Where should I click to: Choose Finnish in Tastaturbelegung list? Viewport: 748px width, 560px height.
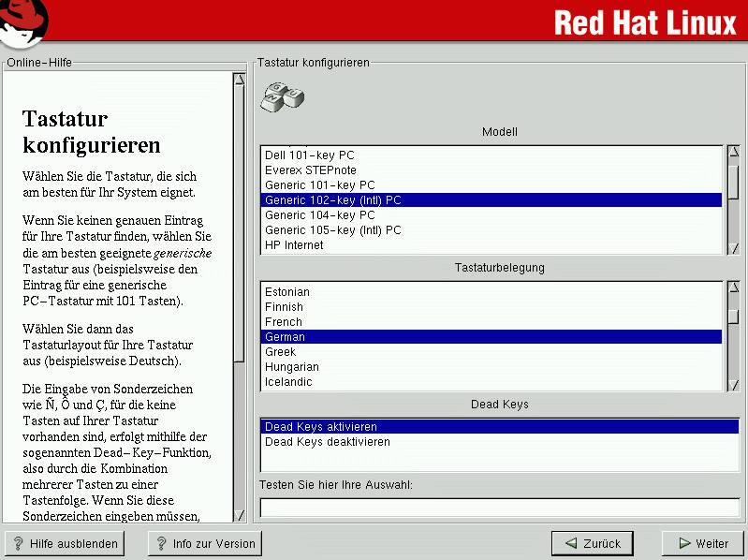(x=285, y=307)
